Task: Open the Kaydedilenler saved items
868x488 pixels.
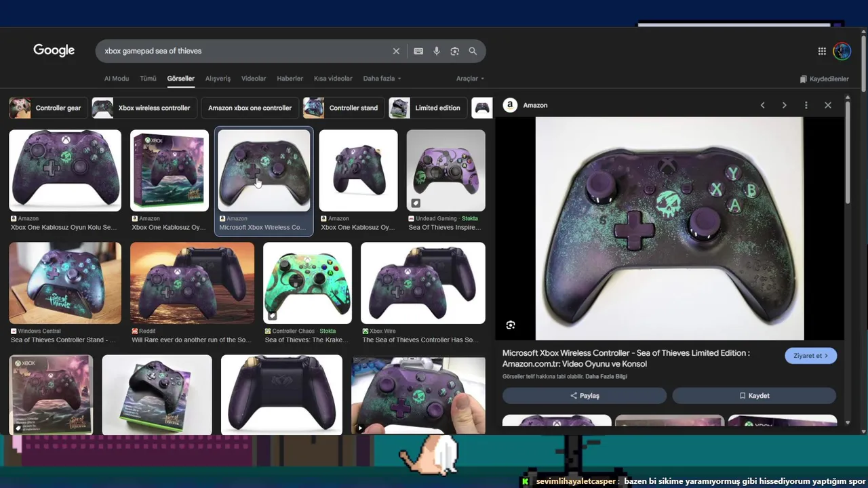Action: click(x=824, y=79)
